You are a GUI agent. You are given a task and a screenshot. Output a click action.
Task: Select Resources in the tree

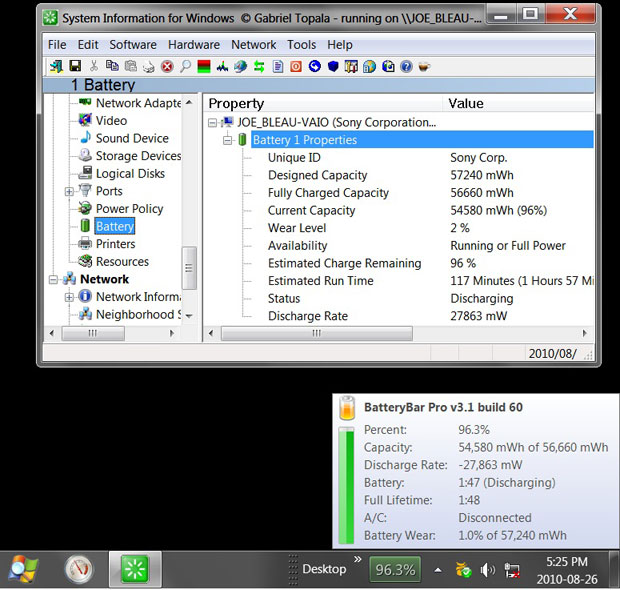(122, 261)
